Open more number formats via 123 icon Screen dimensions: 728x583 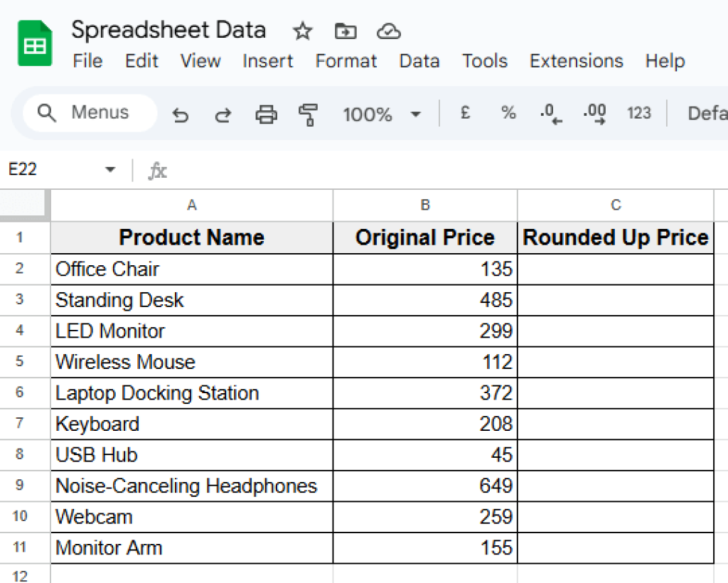coord(638,114)
